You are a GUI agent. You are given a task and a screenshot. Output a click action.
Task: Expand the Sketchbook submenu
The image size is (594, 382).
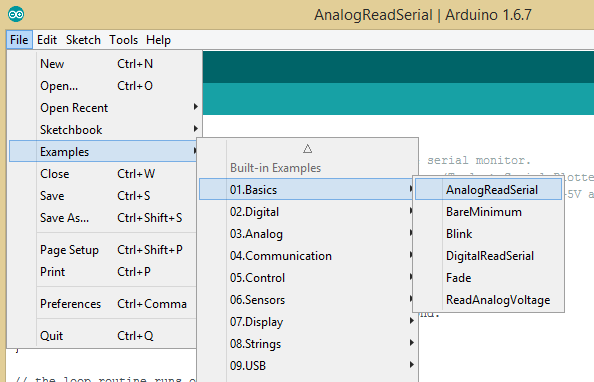click(x=104, y=130)
